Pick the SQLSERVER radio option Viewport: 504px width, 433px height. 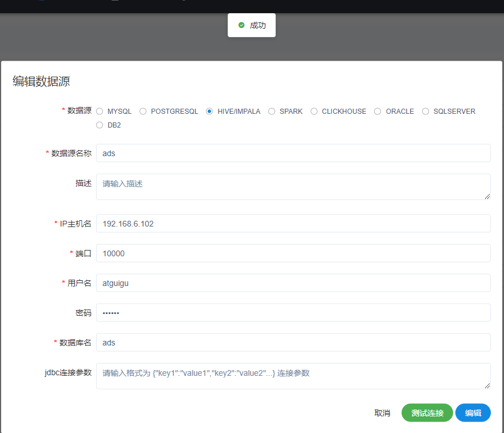[x=426, y=111]
